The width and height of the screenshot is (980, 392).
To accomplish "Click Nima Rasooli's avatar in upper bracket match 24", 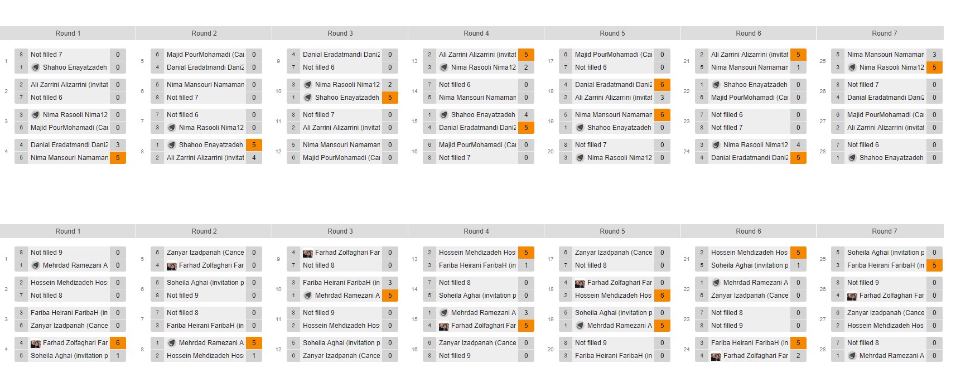I will tap(716, 145).
